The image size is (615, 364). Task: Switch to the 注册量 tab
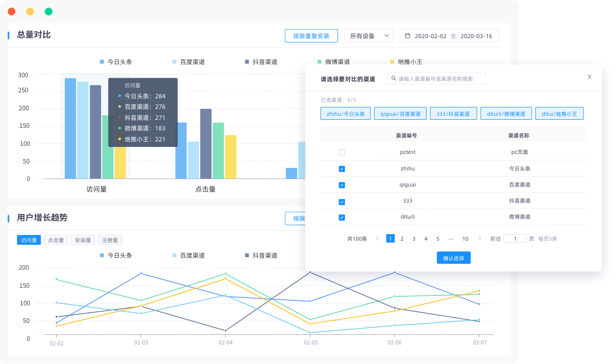coord(109,240)
